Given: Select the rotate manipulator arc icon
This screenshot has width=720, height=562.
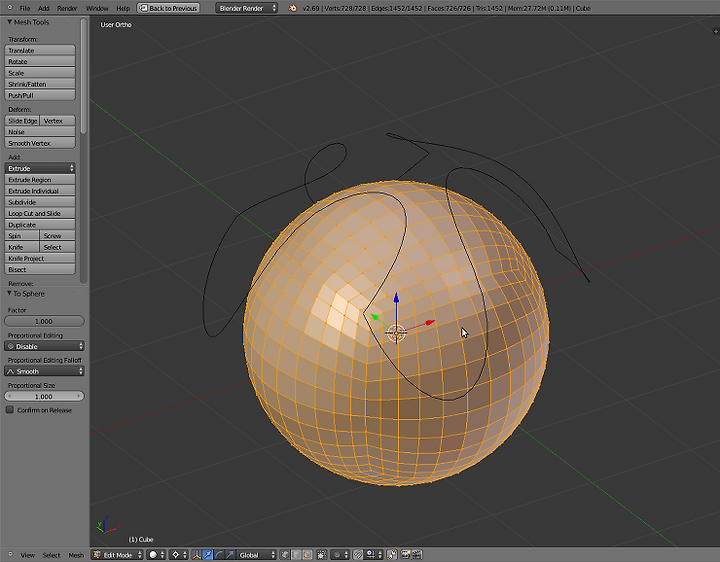Looking at the screenshot, I should point(219,555).
